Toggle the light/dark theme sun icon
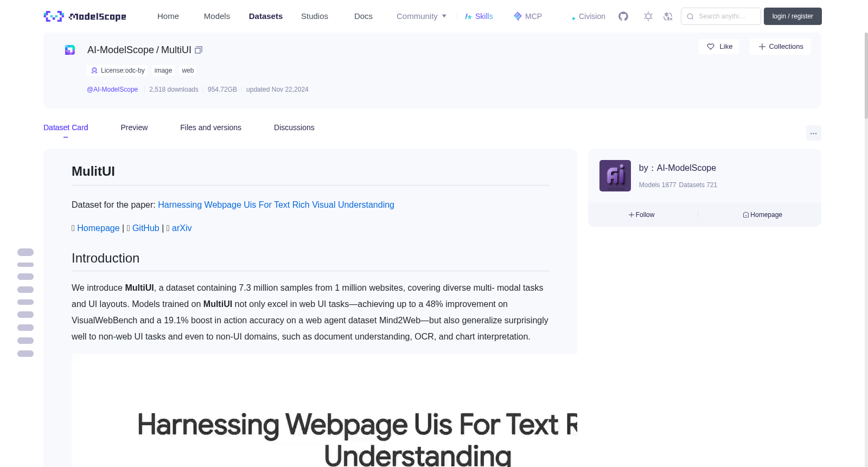 [x=648, y=16]
